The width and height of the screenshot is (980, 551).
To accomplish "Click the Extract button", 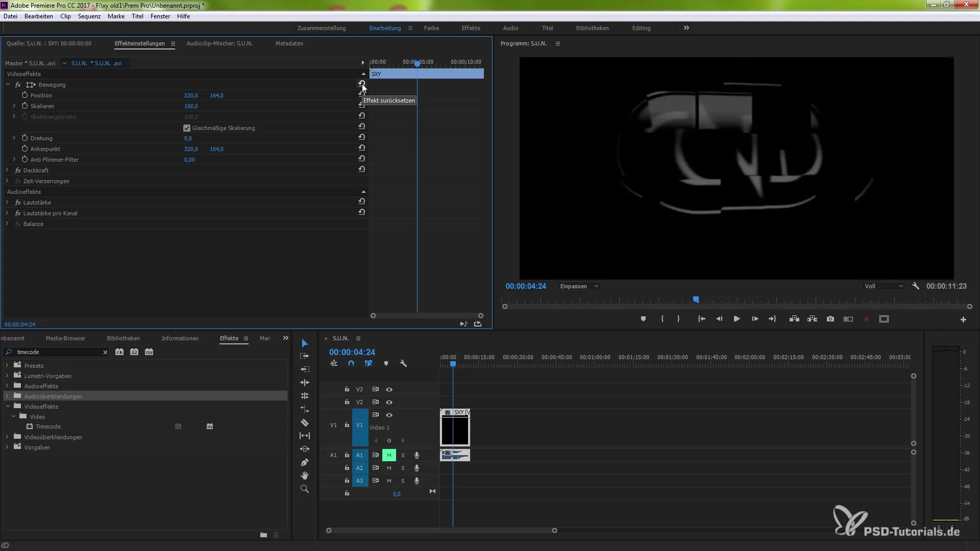I will tap(813, 319).
